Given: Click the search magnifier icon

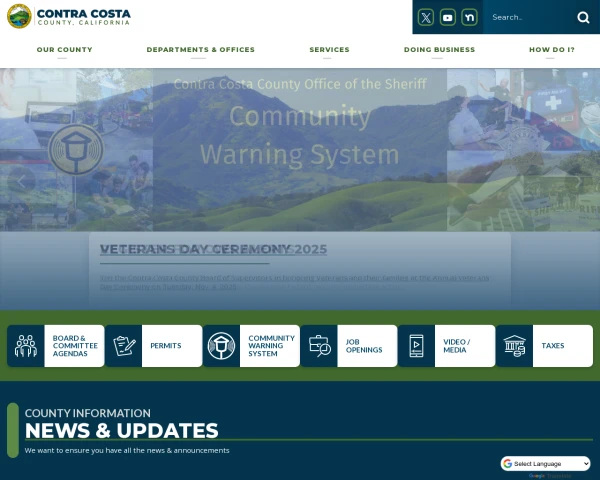Looking at the screenshot, I should click(583, 17).
